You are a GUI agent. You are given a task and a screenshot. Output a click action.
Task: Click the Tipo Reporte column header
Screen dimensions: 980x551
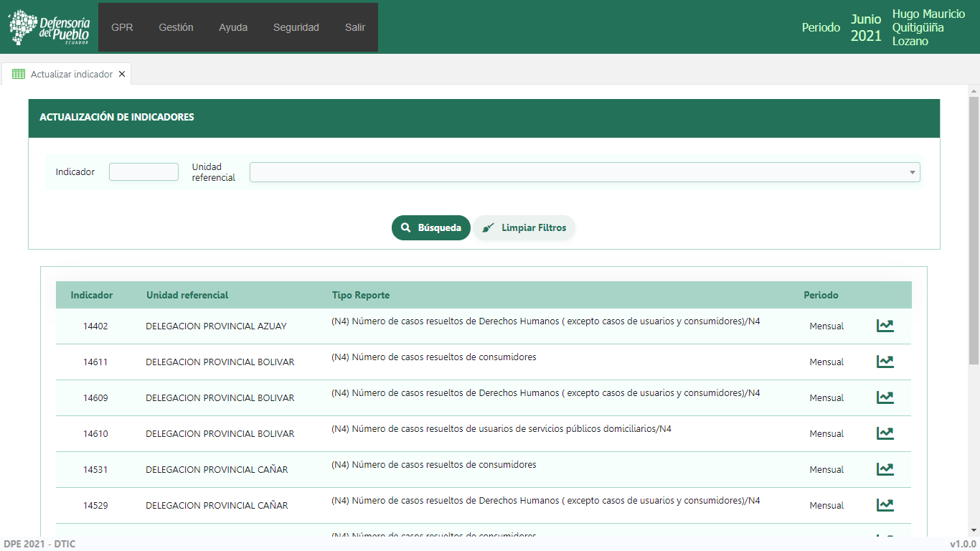coord(361,295)
